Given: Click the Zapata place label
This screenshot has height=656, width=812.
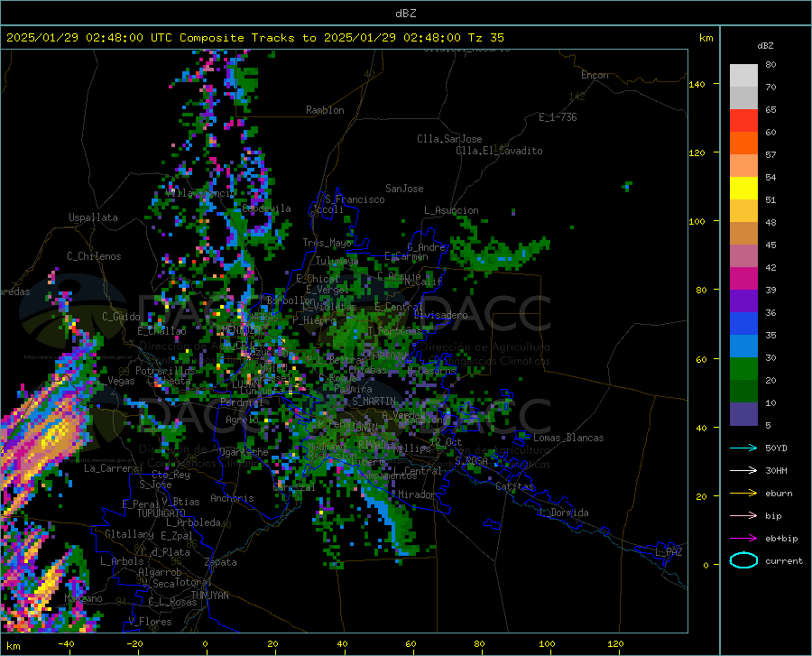Looking at the screenshot, I should (221, 562).
